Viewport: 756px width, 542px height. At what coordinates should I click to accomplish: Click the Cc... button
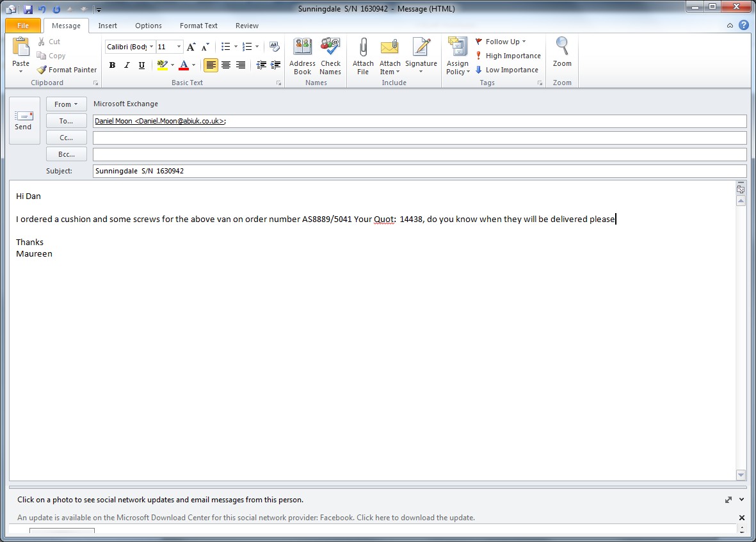(x=67, y=138)
